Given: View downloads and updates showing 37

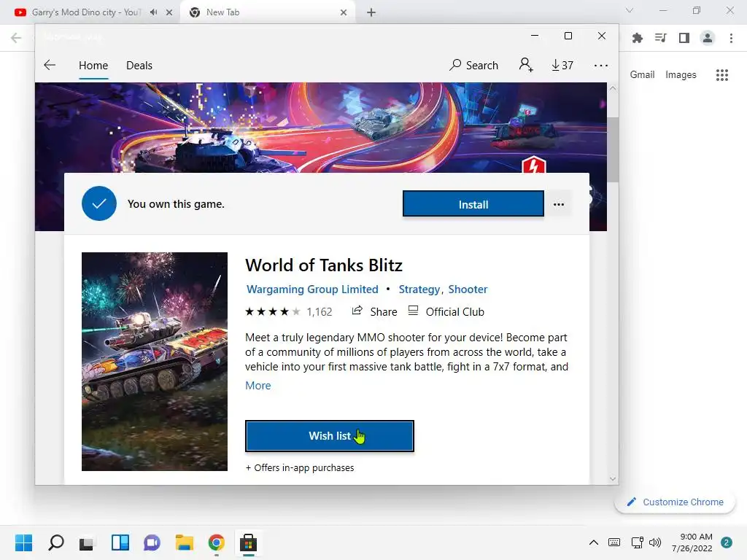Looking at the screenshot, I should point(562,65).
